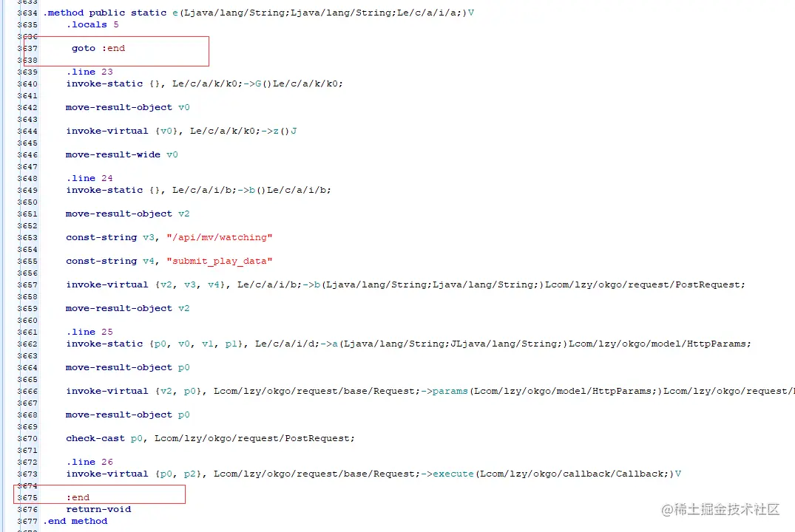Screen dimensions: 795x532
Task: Click line number 3634 in the gutter
Action: [x=27, y=13]
